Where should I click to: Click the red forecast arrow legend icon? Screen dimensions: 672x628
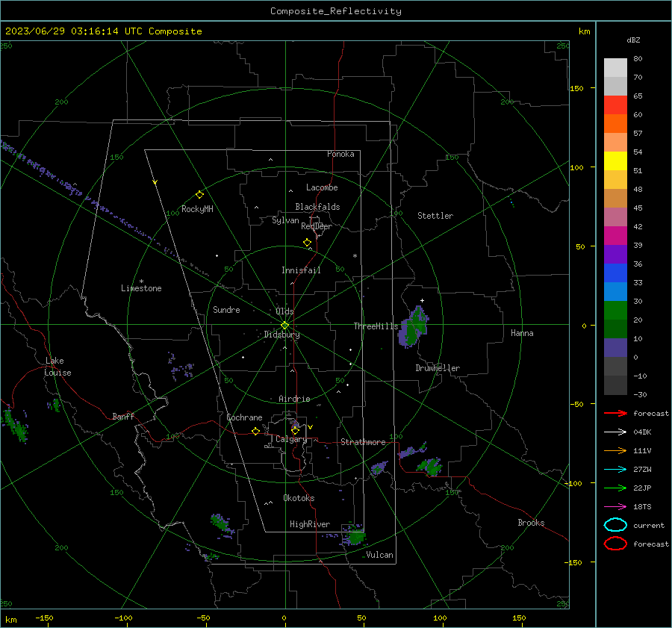click(615, 413)
